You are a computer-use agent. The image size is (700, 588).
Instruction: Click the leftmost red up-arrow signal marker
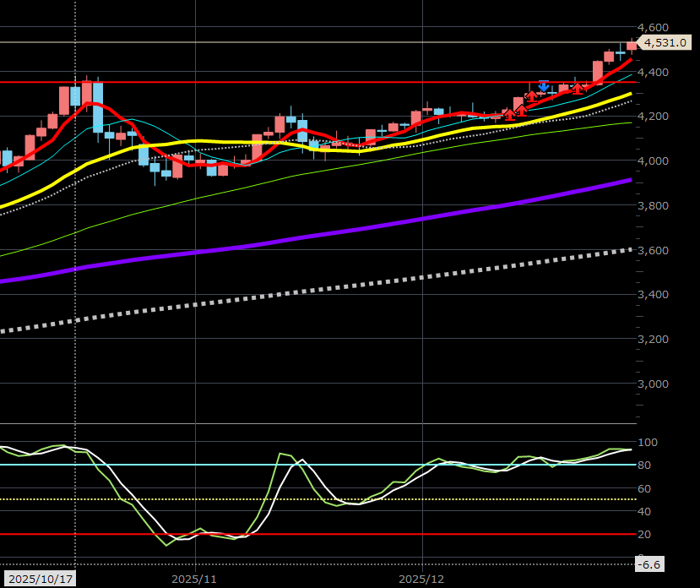509,113
